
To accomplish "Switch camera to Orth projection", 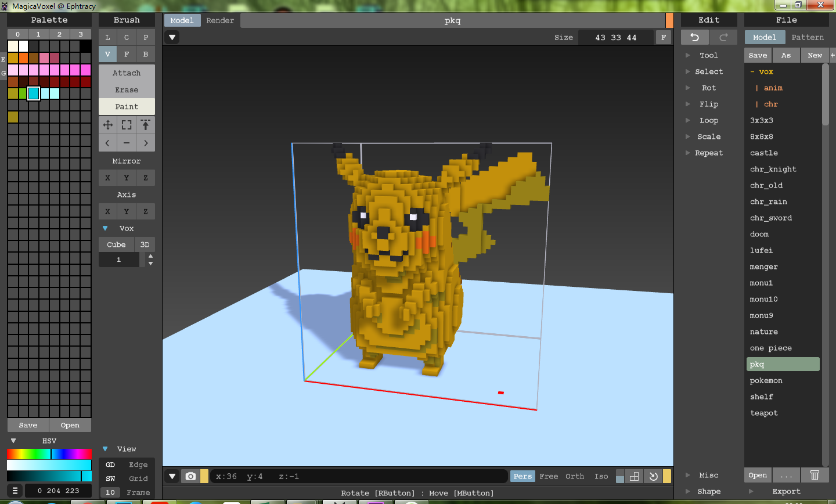I will click(575, 476).
